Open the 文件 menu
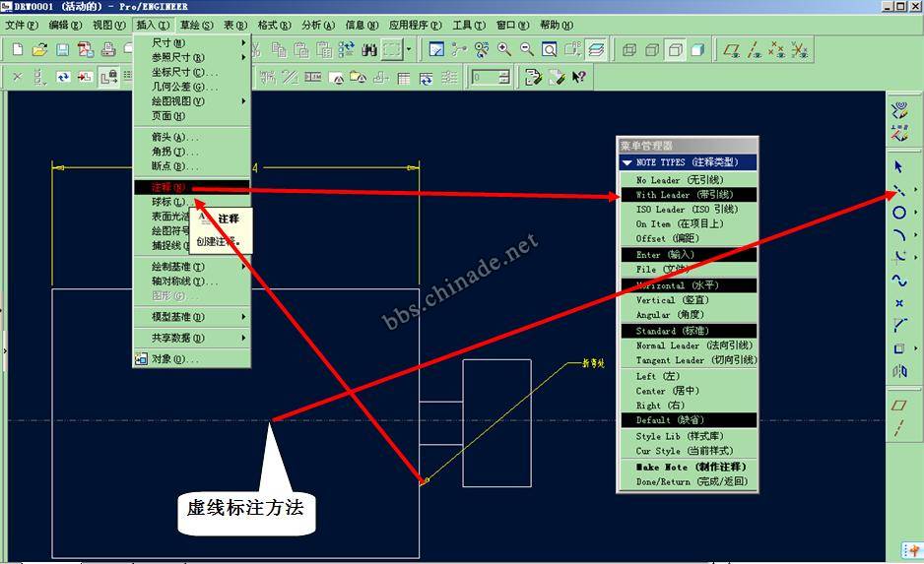This screenshot has height=564, width=924. [x=22, y=25]
